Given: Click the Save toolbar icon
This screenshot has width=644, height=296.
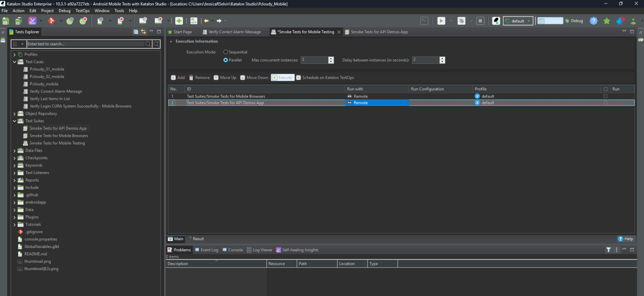Looking at the screenshot, I should click(6, 21).
